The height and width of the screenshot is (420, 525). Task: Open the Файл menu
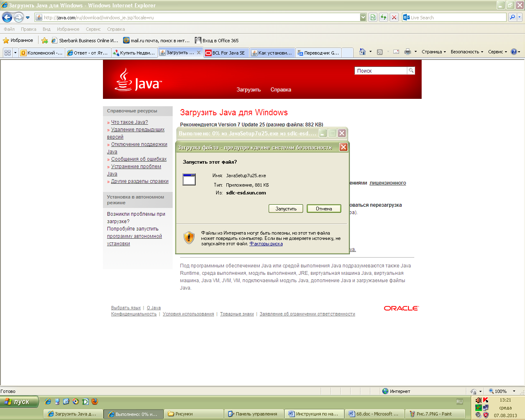pos(9,29)
